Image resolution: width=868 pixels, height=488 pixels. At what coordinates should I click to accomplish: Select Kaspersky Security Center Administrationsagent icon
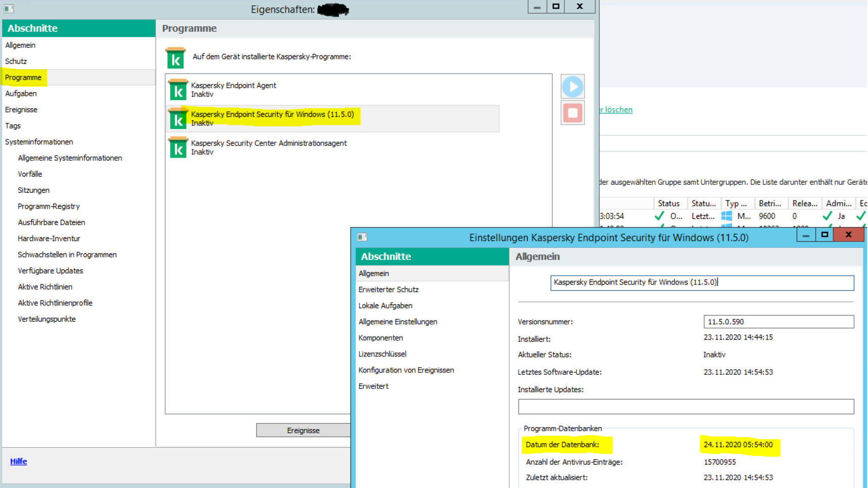click(x=178, y=147)
